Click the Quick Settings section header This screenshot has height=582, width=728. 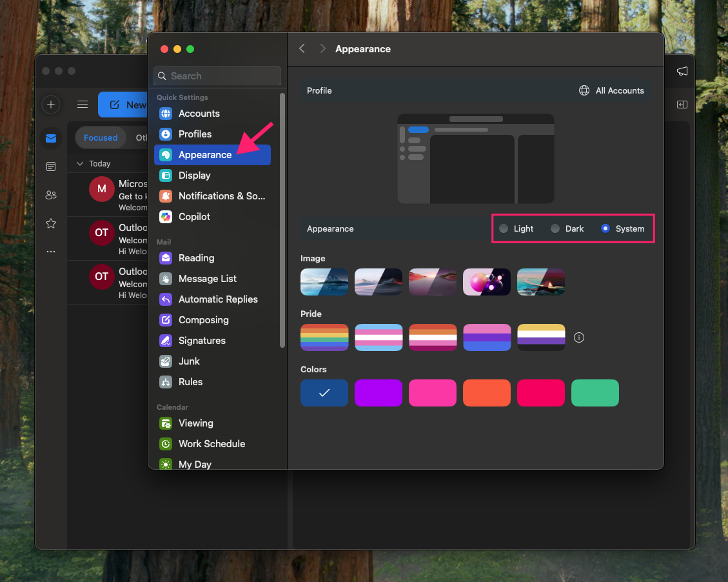[182, 97]
